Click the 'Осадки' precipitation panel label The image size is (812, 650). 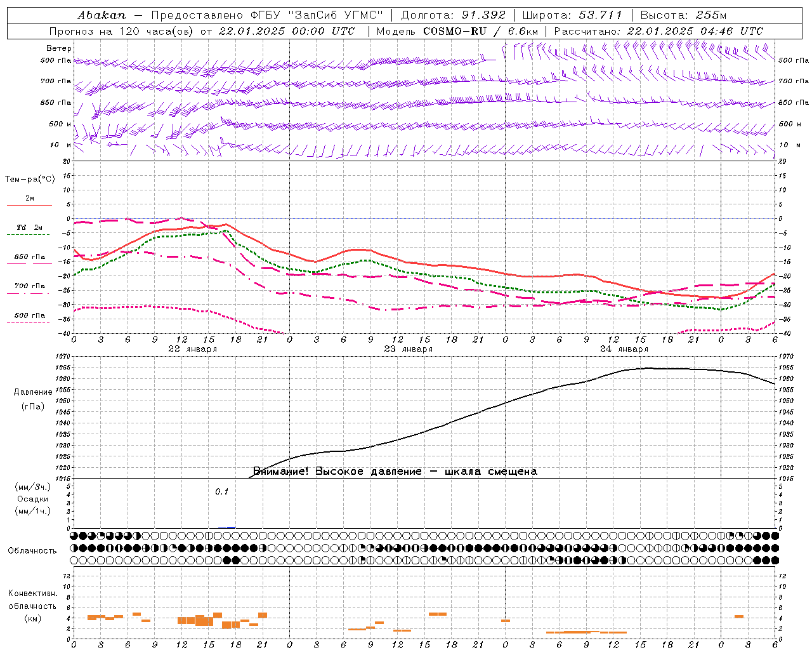33,499
